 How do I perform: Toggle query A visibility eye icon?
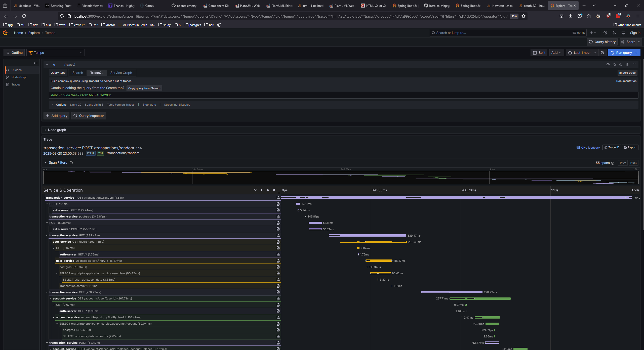pyautogui.click(x=621, y=65)
